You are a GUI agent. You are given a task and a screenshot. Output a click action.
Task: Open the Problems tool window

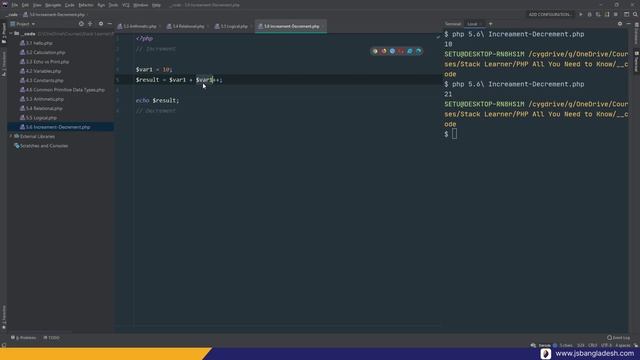point(24,338)
